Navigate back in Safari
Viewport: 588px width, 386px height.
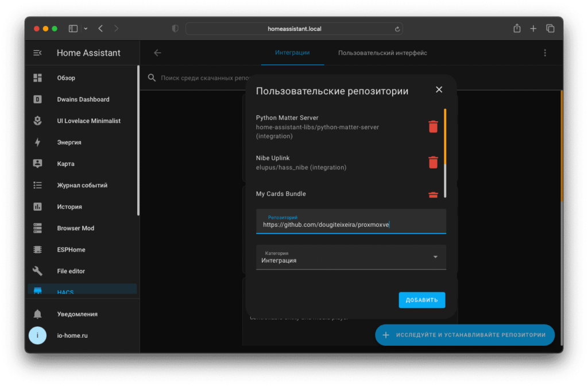100,29
